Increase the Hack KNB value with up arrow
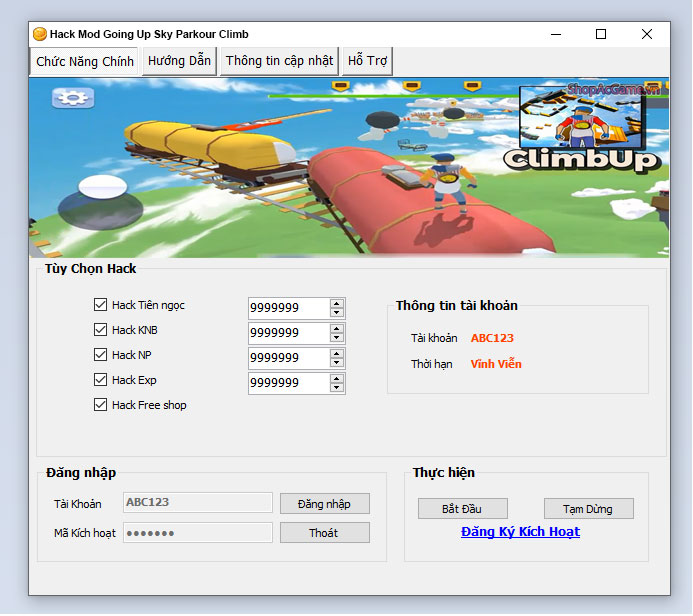This screenshot has height=616, width=693. 337,329
